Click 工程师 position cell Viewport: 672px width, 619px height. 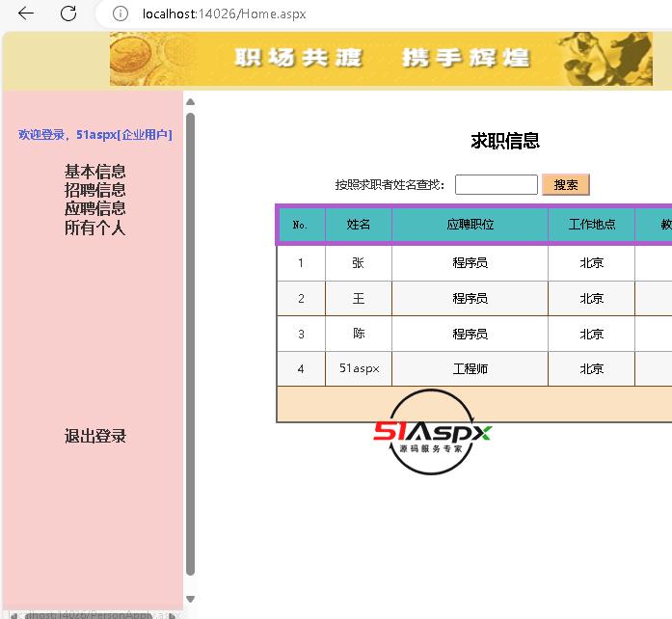click(x=470, y=368)
